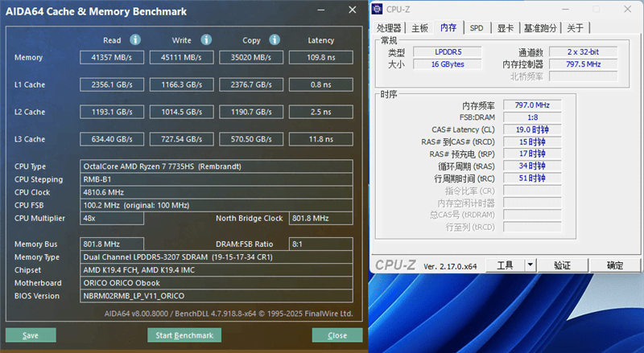Click the 验证 button
Viewport: 644px width, 353px height.
(x=562, y=265)
